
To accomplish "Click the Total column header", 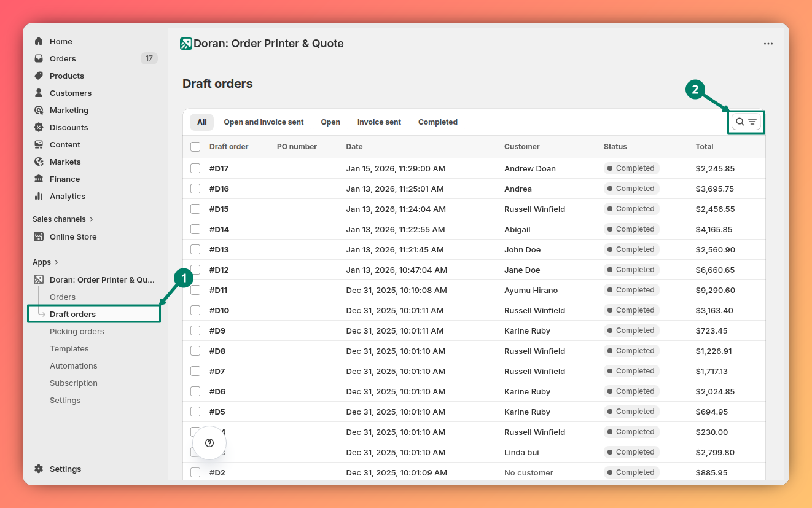I will (705, 147).
